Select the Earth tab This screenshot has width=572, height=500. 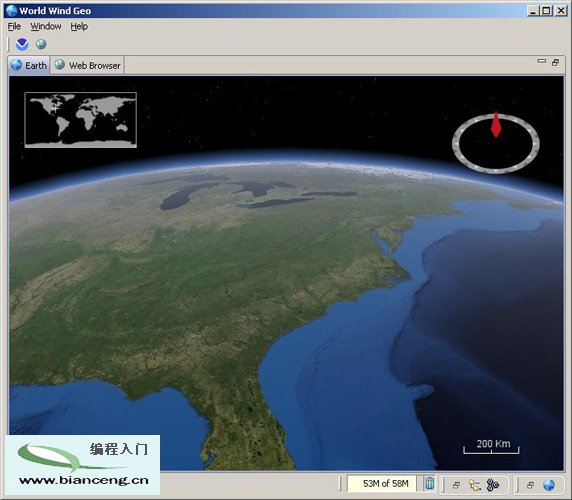pyautogui.click(x=29, y=65)
